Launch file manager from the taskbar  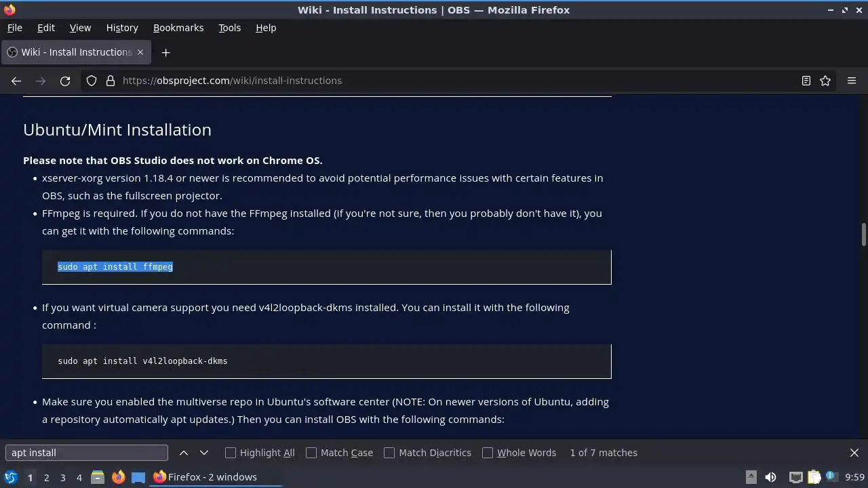click(x=98, y=477)
